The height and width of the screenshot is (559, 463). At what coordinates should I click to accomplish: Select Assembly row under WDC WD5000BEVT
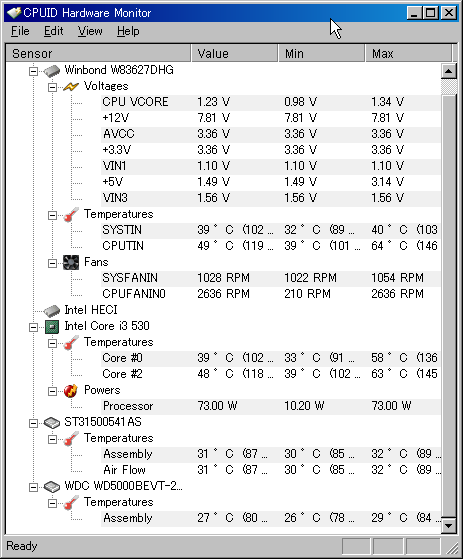271,518
